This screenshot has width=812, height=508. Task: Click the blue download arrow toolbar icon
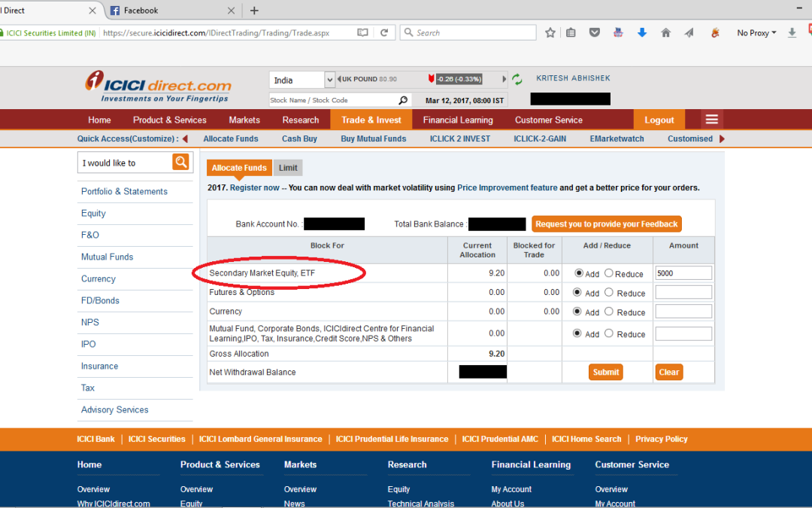(x=642, y=32)
